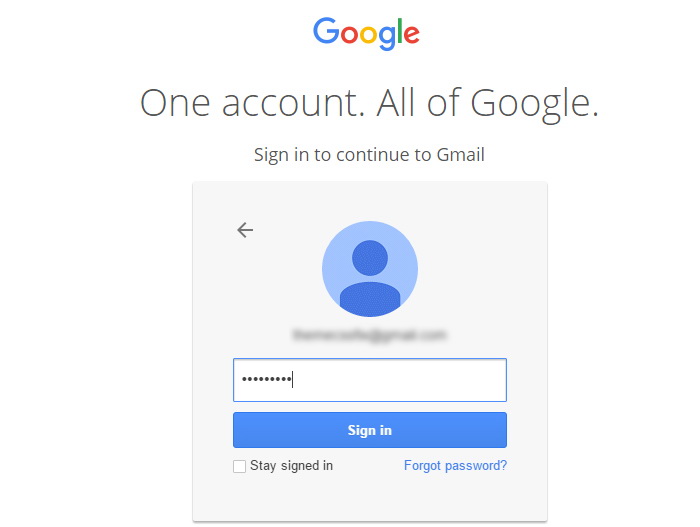Click the back arrow above the avatar
This screenshot has width=700, height=527.
(245, 230)
